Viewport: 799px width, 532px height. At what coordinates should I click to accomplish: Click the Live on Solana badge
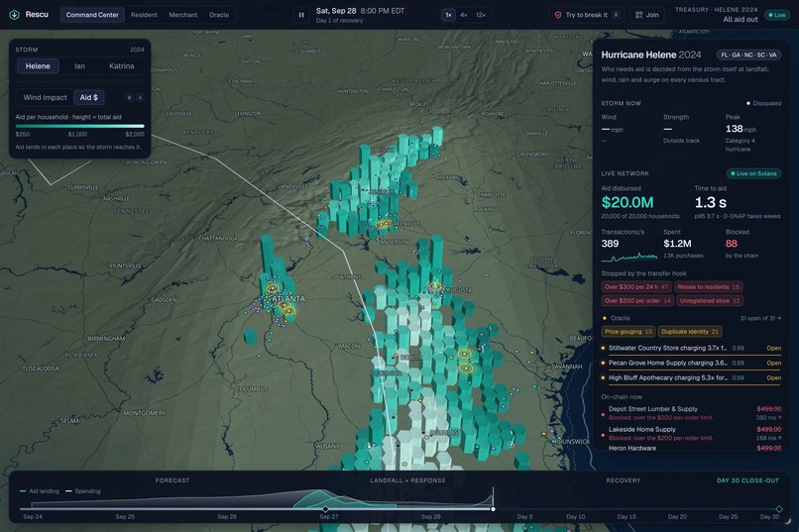(753, 173)
